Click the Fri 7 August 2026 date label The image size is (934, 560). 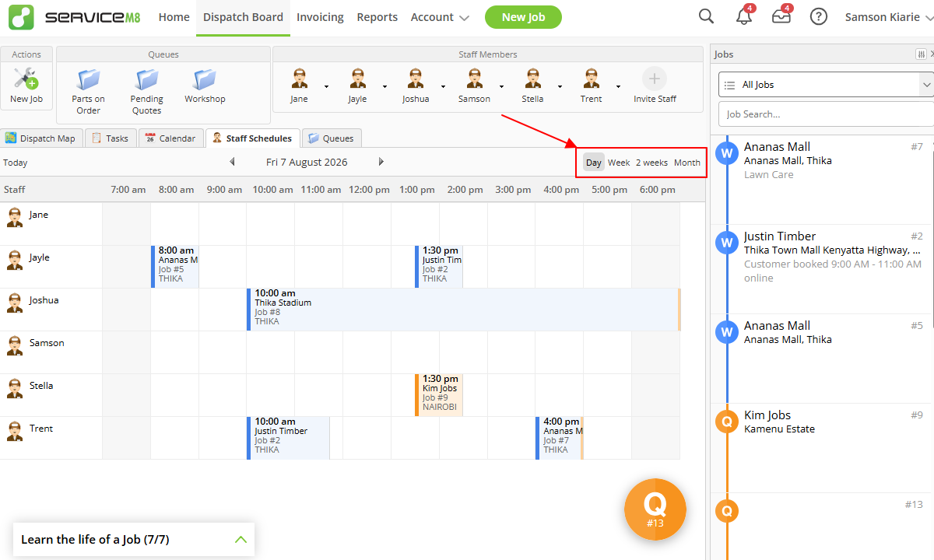[307, 163]
